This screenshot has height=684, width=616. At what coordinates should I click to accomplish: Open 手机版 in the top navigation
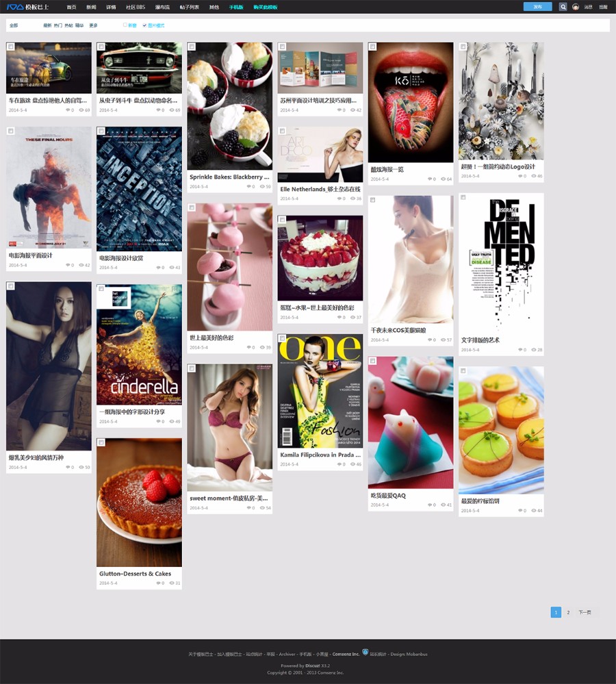(236, 7)
